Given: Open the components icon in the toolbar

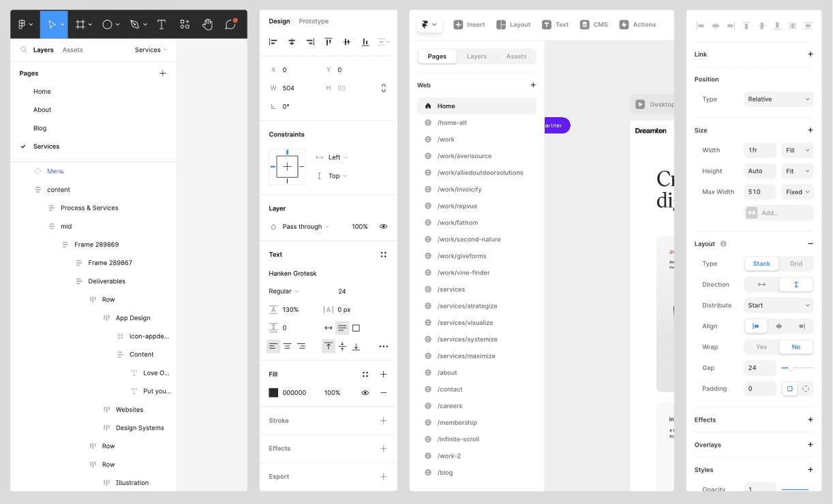Looking at the screenshot, I should [x=184, y=24].
